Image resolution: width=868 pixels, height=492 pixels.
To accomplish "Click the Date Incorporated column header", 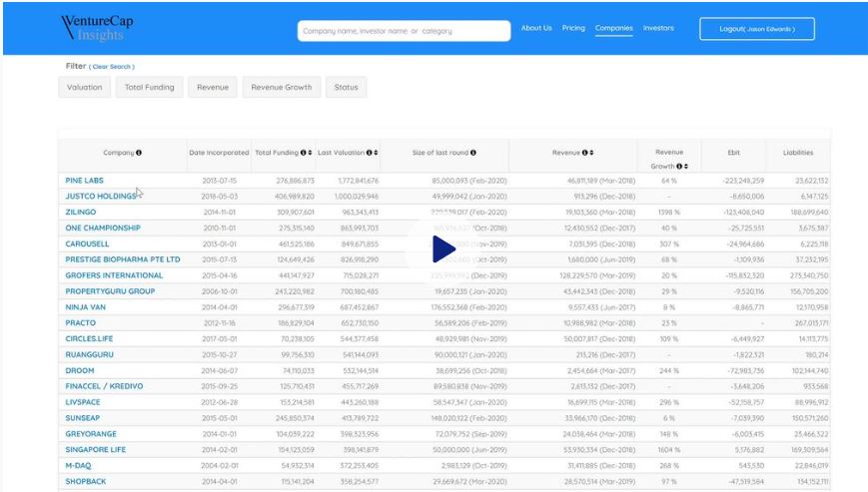I will click(x=219, y=153).
